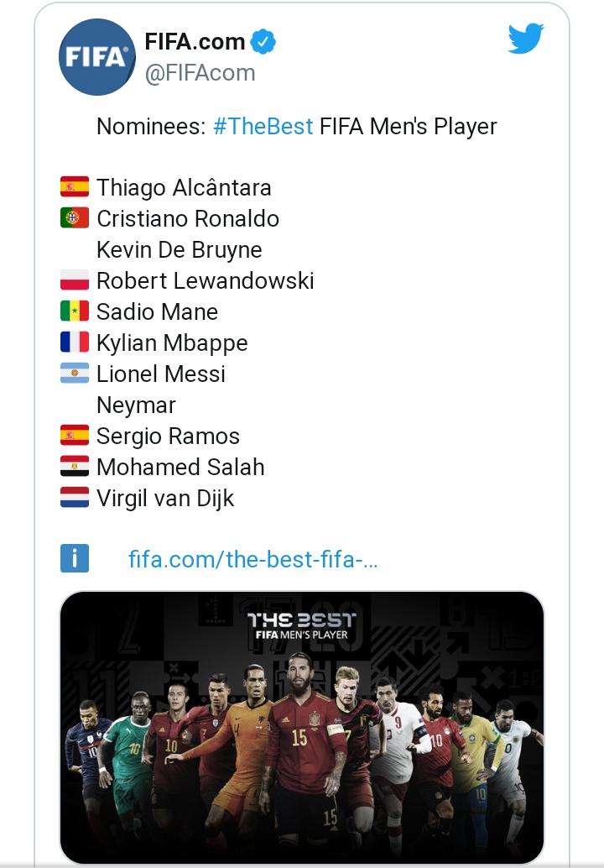The image size is (604, 868).
Task: Open the FIFA.com display name
Action: (195, 41)
